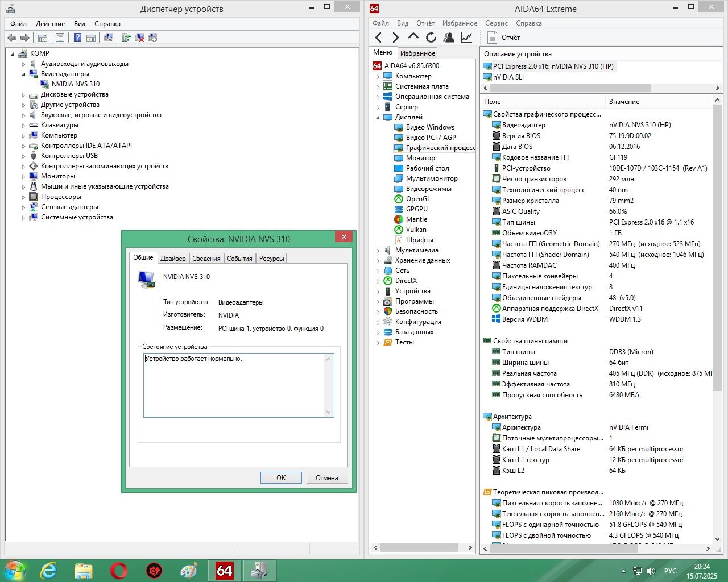Open the Сервис menu in AIDA64
The width and height of the screenshot is (728, 582).
pos(496,23)
